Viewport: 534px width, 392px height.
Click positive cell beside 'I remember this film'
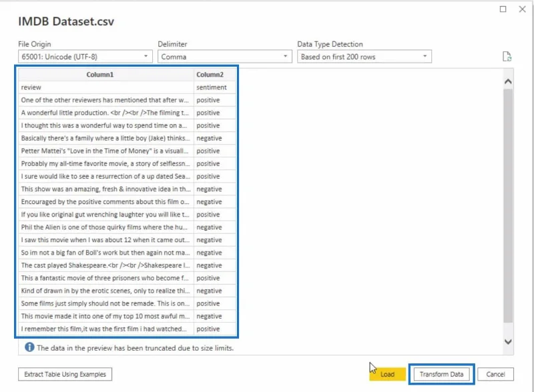pyautogui.click(x=215, y=329)
